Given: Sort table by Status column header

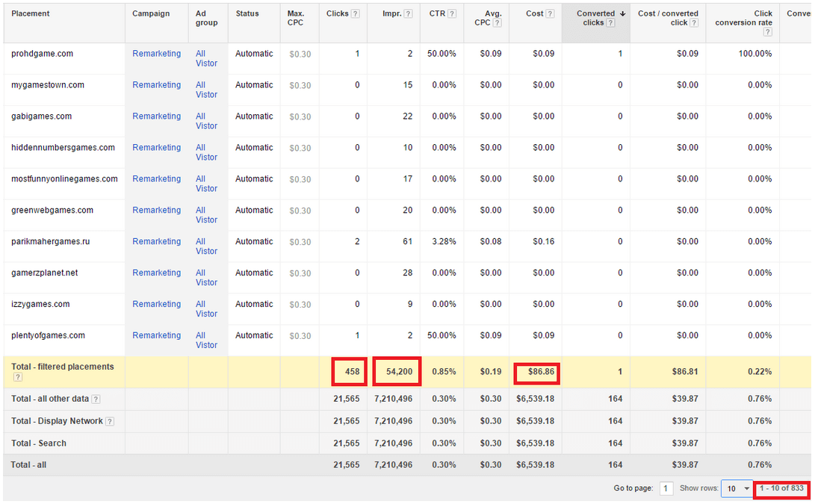Looking at the screenshot, I should [x=247, y=13].
